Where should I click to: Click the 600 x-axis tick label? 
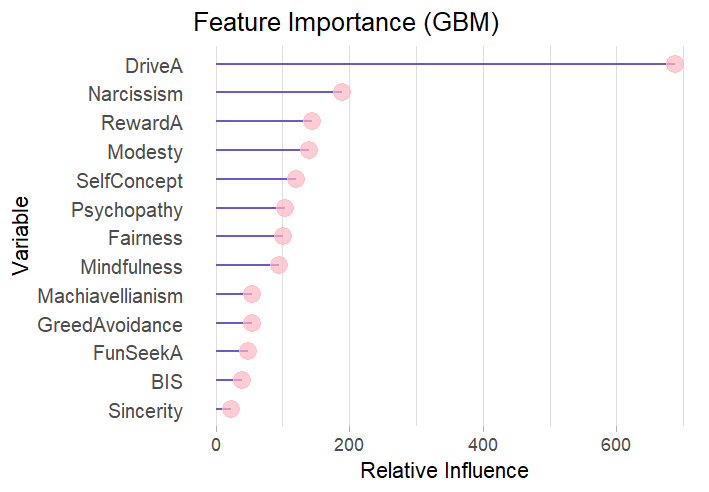tap(616, 443)
